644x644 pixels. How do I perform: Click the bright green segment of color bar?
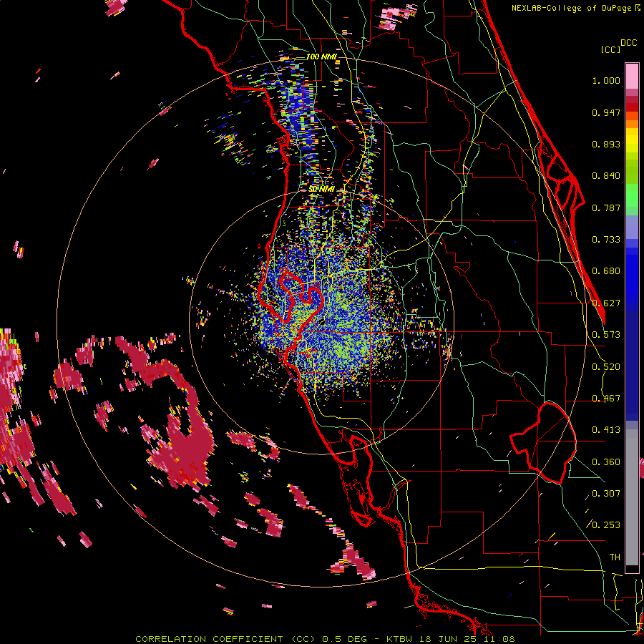(x=632, y=195)
